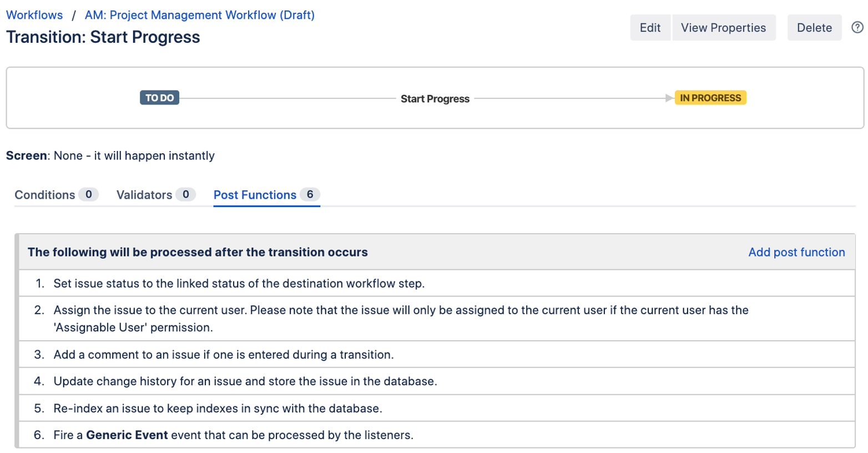This screenshot has width=868, height=453.
Task: Click the transition arrowhead before IN PROGRESS
Action: point(669,98)
